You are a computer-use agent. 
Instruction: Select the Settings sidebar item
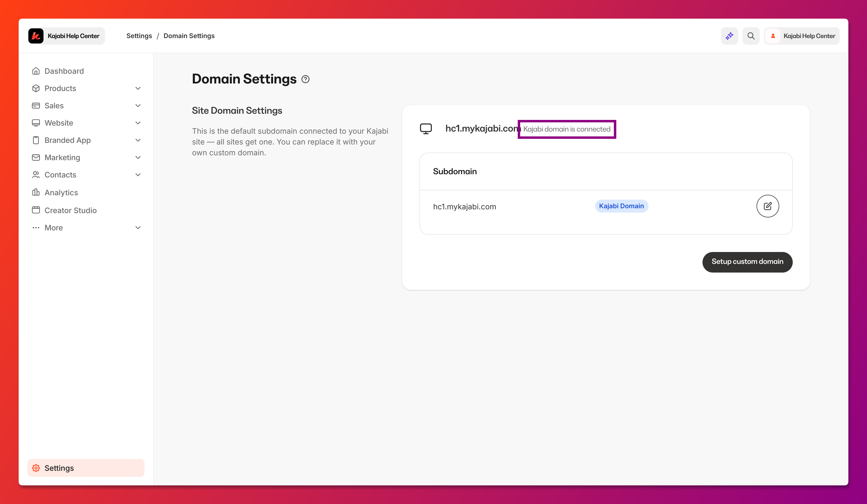pyautogui.click(x=86, y=468)
